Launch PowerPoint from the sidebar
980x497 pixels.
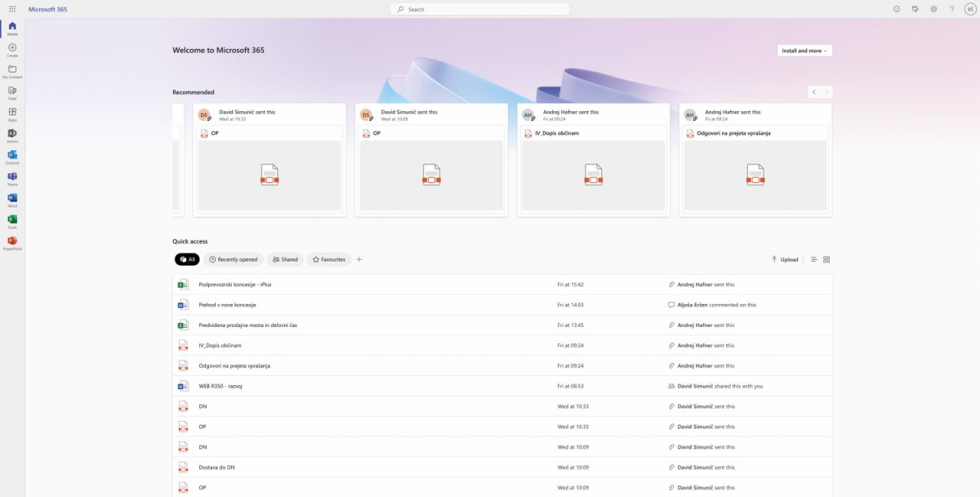pos(12,243)
